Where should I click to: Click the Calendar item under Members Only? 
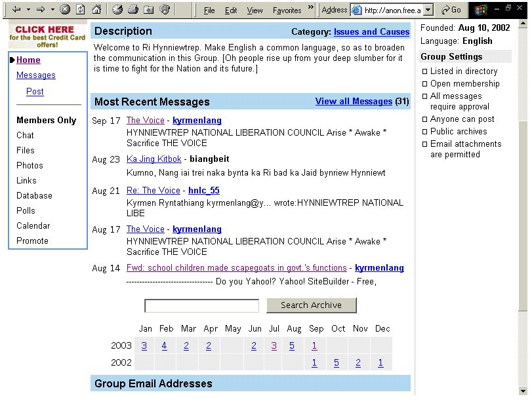pyautogui.click(x=33, y=225)
